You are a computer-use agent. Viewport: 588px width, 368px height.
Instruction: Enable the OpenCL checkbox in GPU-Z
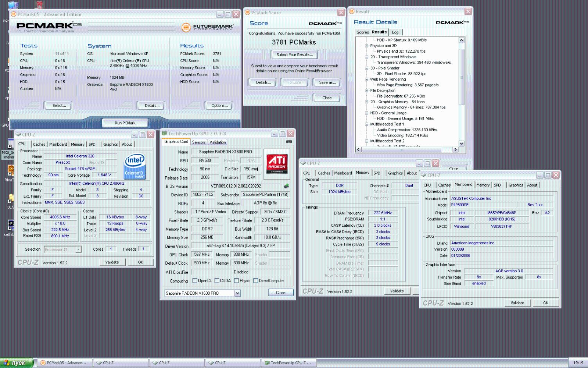[x=195, y=281]
